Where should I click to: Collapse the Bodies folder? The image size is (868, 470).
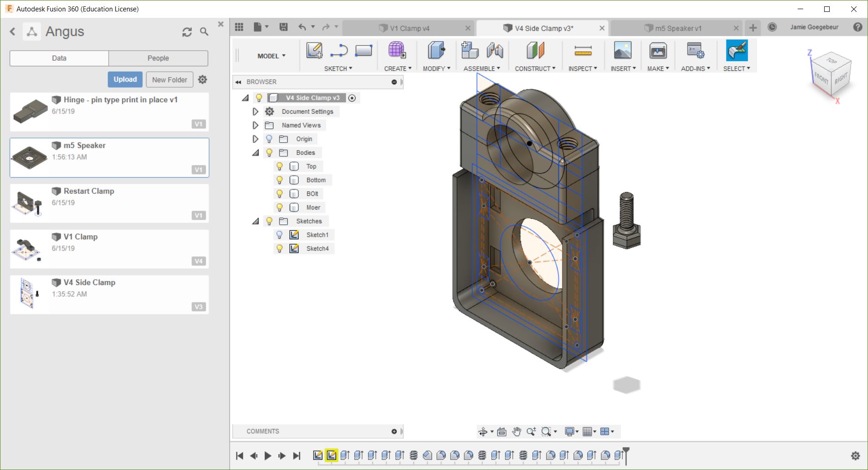click(255, 153)
